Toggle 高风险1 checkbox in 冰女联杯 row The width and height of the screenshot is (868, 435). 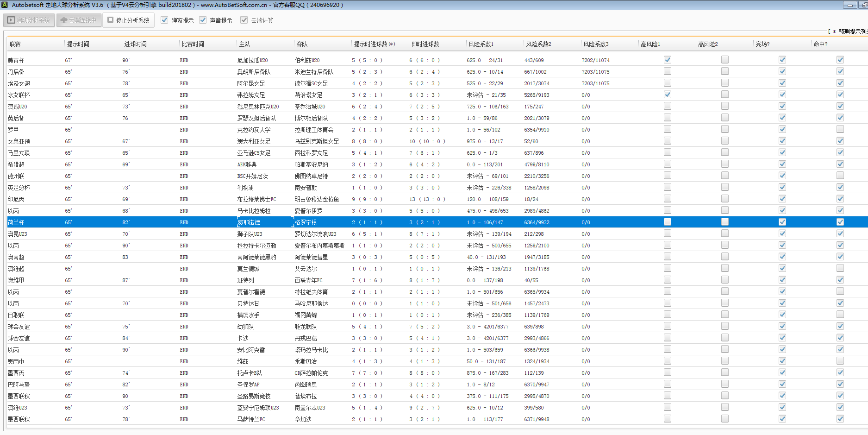(667, 95)
